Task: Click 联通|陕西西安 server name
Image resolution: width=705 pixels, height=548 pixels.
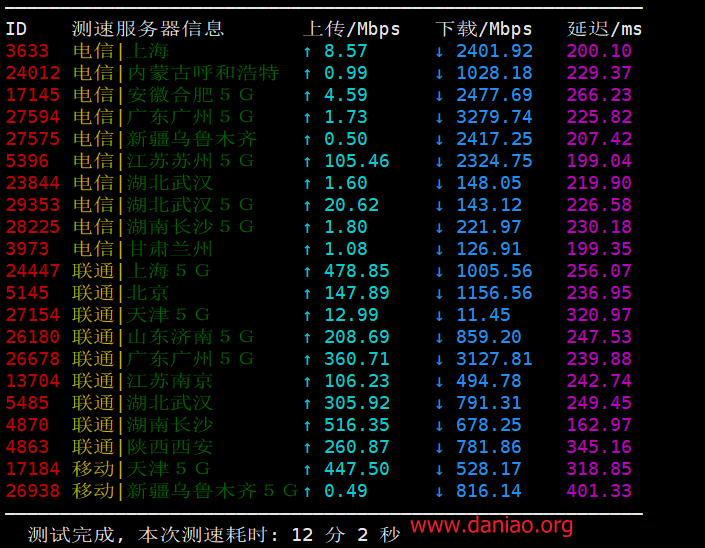Action: pyautogui.click(x=142, y=447)
